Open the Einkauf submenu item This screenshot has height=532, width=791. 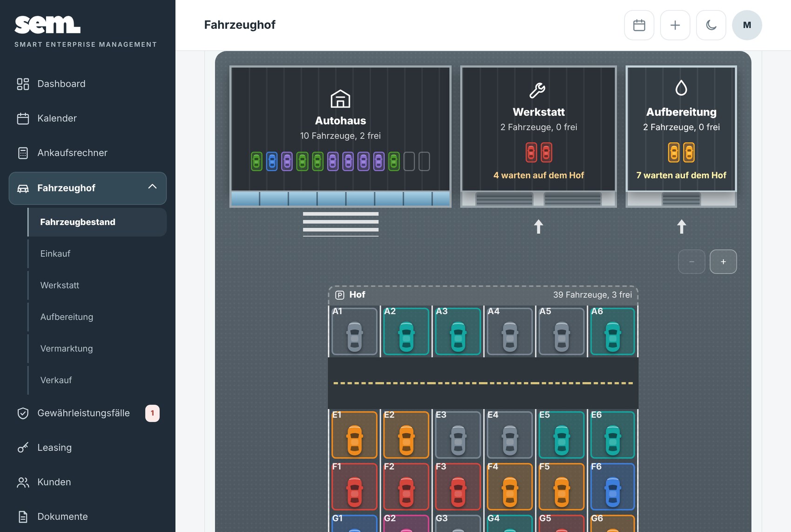pyautogui.click(x=97, y=253)
